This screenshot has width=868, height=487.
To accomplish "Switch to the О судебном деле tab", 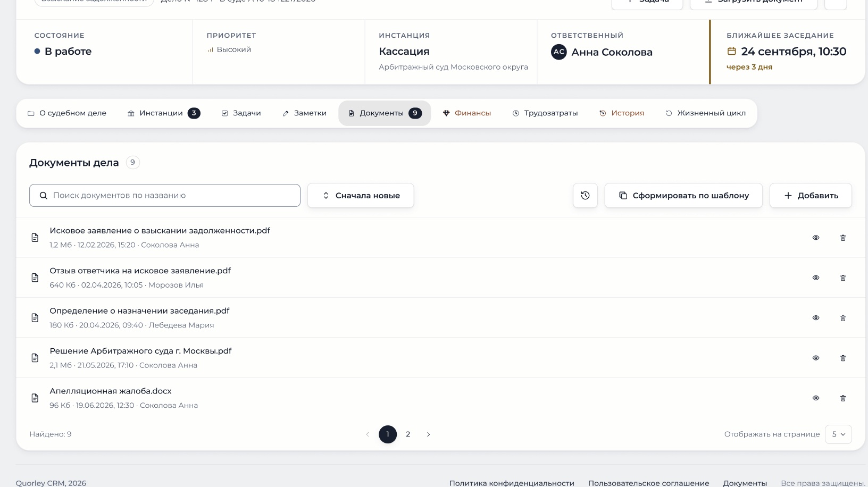I will point(67,113).
